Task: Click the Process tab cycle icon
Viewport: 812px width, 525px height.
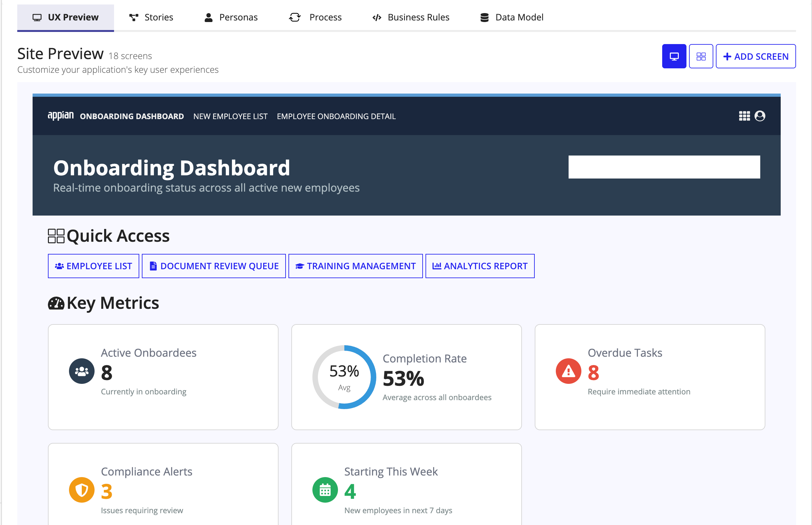Action: coord(295,17)
